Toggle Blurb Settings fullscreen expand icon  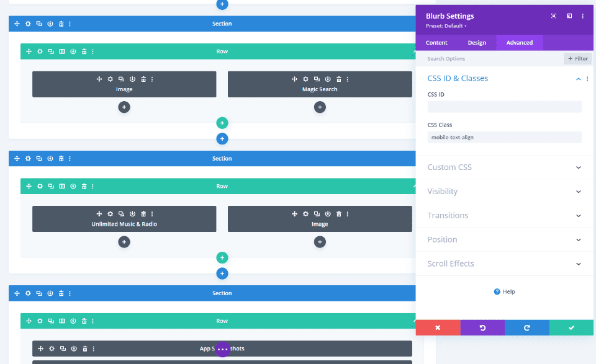pos(554,16)
